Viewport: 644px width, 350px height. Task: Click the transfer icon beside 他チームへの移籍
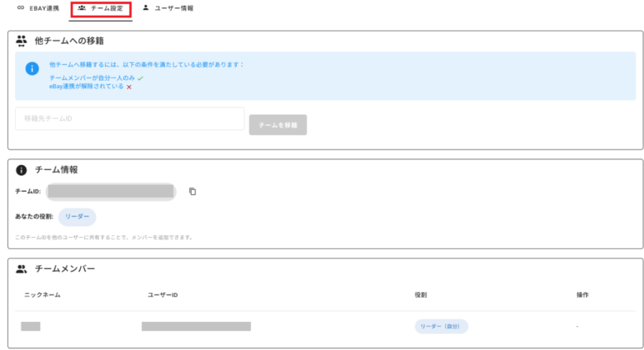click(21, 40)
